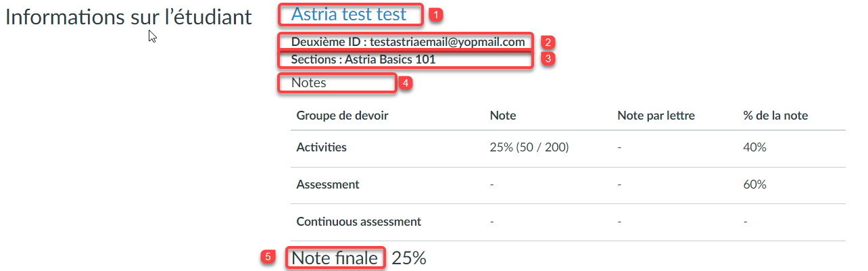
Task: Click the Note column header
Action: pos(502,116)
